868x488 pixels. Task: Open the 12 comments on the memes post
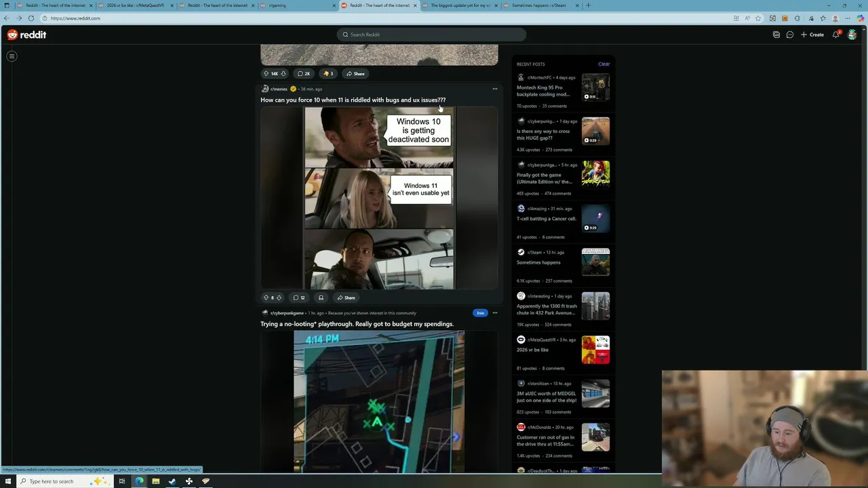(x=298, y=298)
